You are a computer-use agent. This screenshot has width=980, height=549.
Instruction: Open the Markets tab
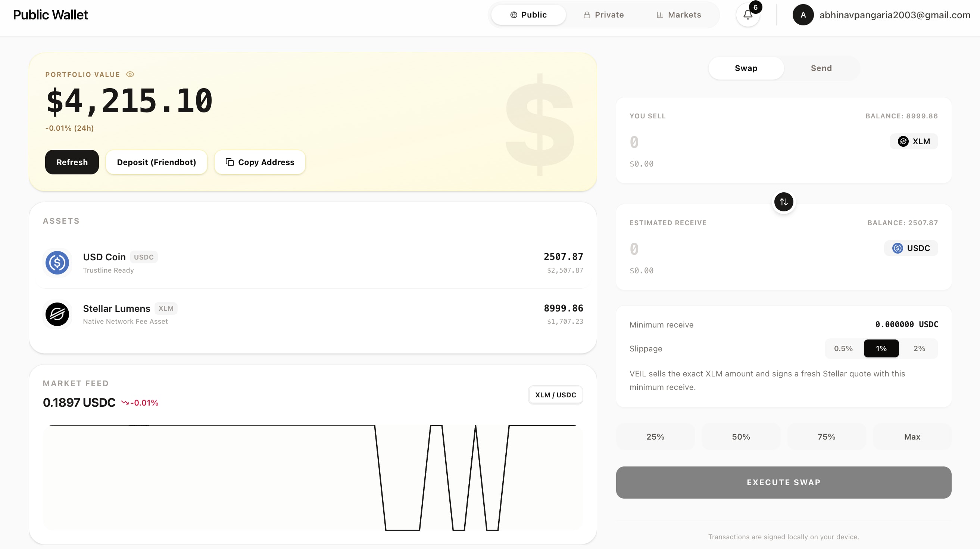[x=679, y=15]
